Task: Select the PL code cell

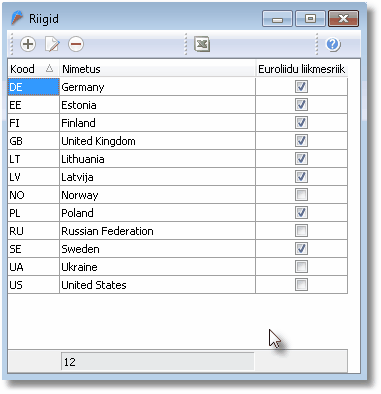Action: 33,213
